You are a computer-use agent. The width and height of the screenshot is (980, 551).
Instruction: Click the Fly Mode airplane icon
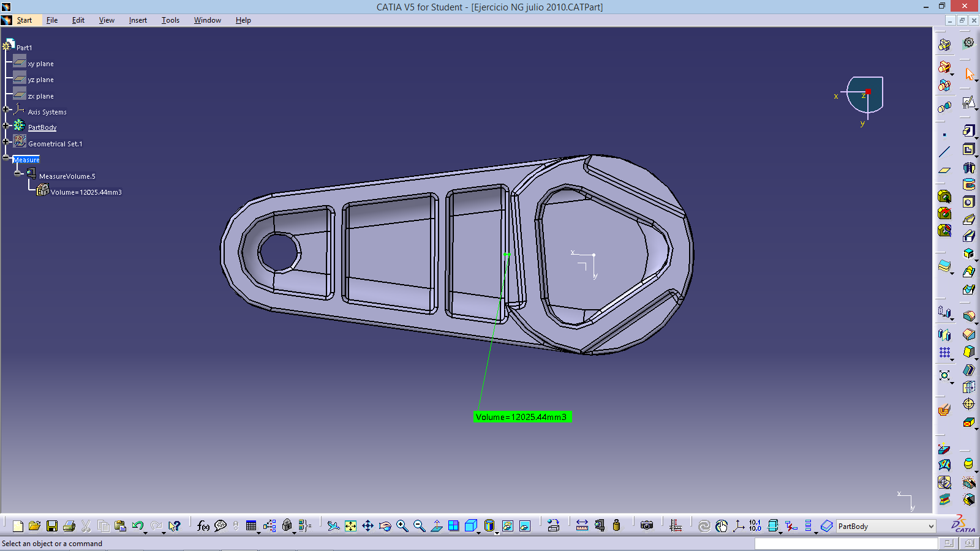click(x=333, y=526)
